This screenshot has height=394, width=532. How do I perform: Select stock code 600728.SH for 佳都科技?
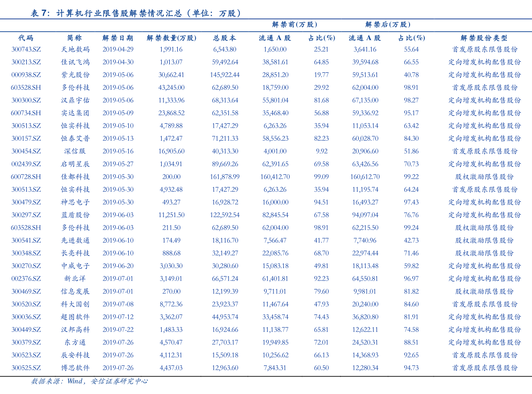tap(26, 176)
